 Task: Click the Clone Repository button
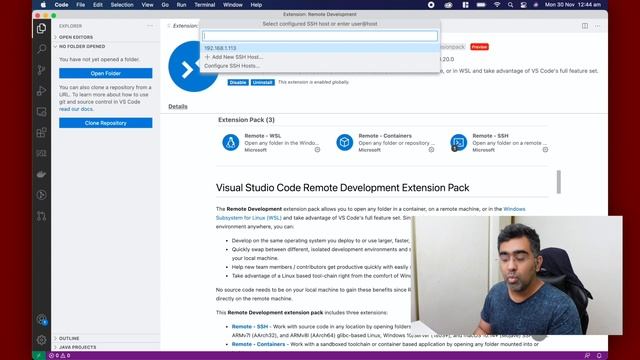coord(106,123)
